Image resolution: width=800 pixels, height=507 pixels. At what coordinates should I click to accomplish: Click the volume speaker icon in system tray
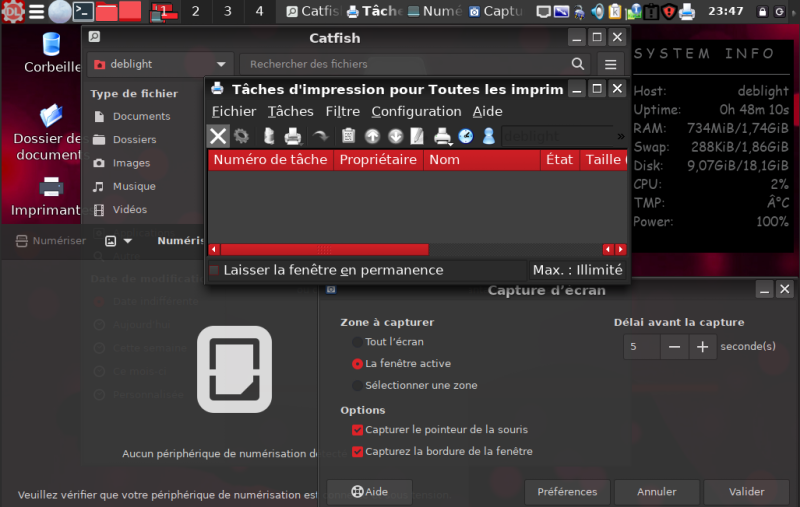tap(597, 11)
